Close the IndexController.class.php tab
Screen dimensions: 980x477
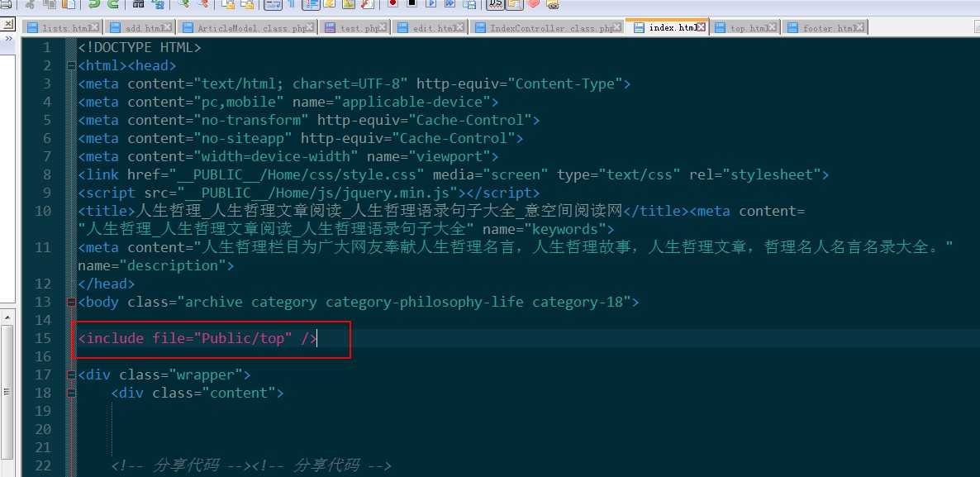(617, 27)
